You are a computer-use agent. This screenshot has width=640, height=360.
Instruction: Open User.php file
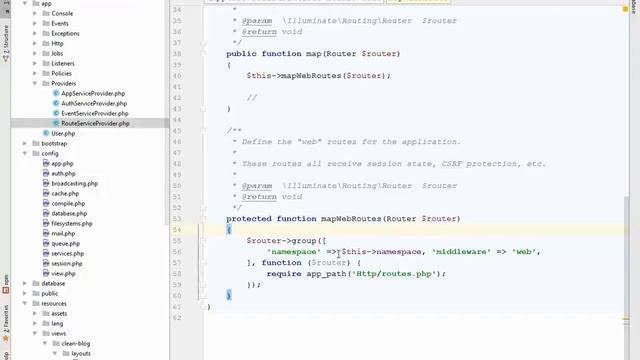(x=63, y=133)
